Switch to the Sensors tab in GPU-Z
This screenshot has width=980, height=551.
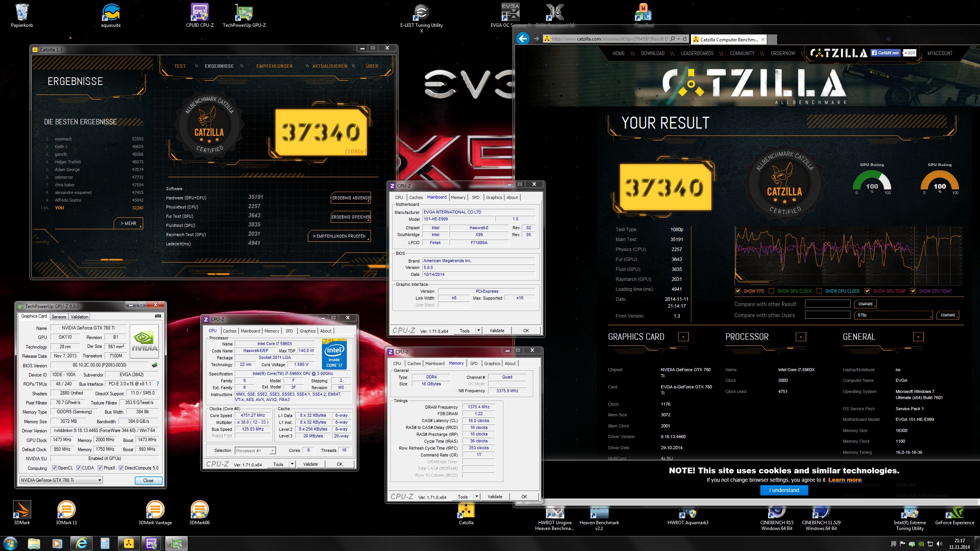(59, 316)
